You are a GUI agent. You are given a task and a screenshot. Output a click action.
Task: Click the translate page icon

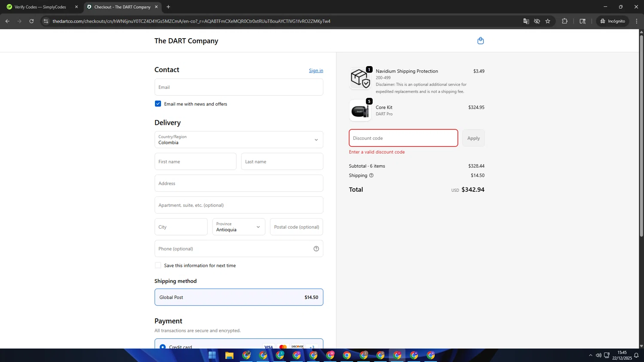(x=526, y=21)
